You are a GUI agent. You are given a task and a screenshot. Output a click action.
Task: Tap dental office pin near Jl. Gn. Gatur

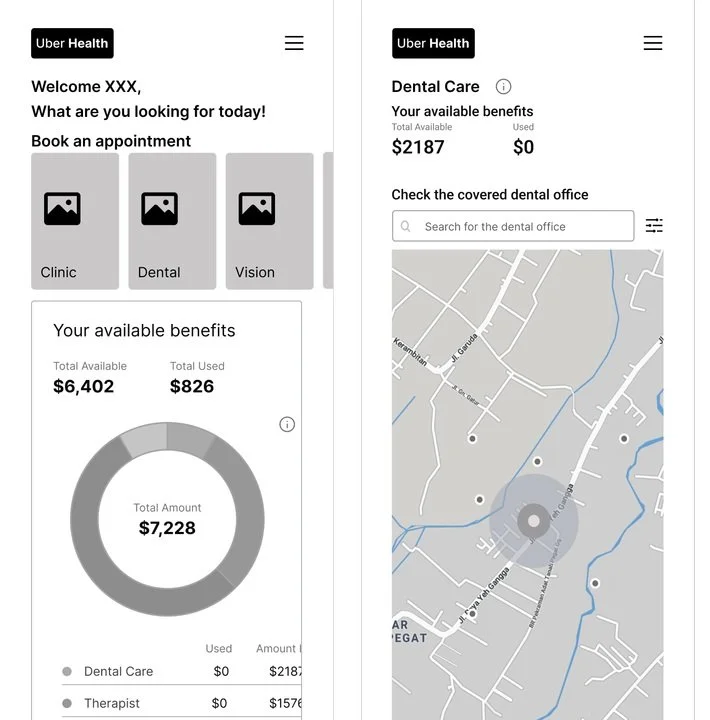tap(472, 439)
